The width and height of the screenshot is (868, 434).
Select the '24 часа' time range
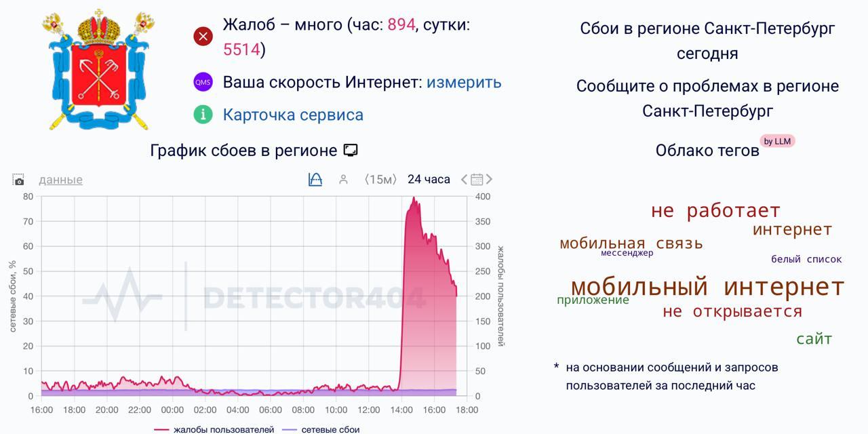click(429, 179)
